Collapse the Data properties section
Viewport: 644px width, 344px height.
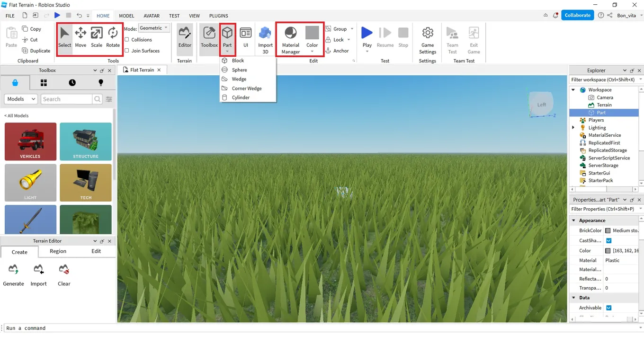pos(574,298)
